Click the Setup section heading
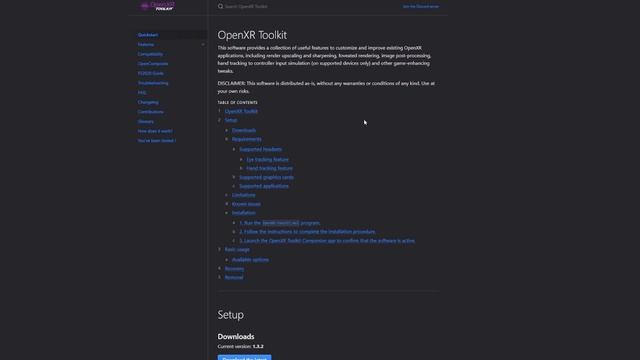Image resolution: width=640 pixels, height=360 pixels. [x=231, y=315]
